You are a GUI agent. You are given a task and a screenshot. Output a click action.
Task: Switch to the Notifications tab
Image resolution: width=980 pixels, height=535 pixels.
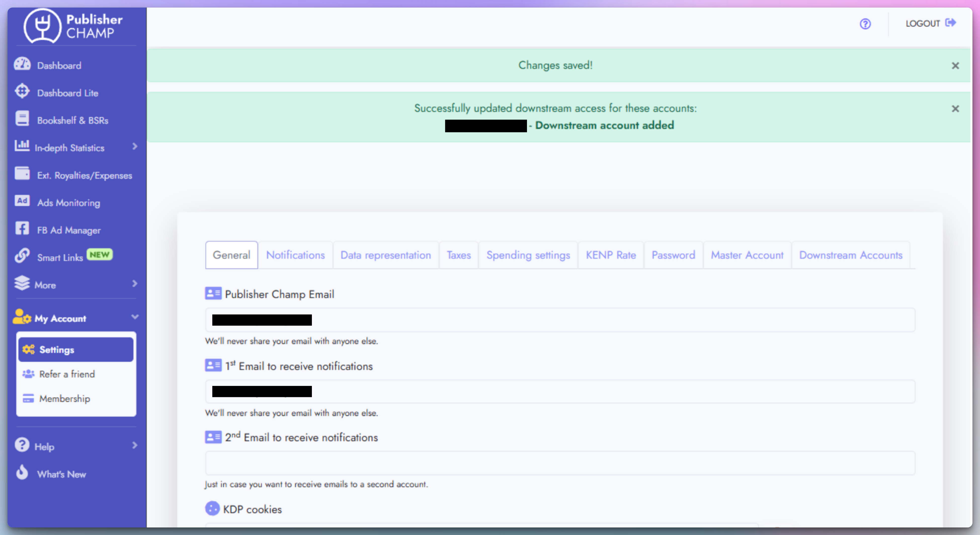296,255
